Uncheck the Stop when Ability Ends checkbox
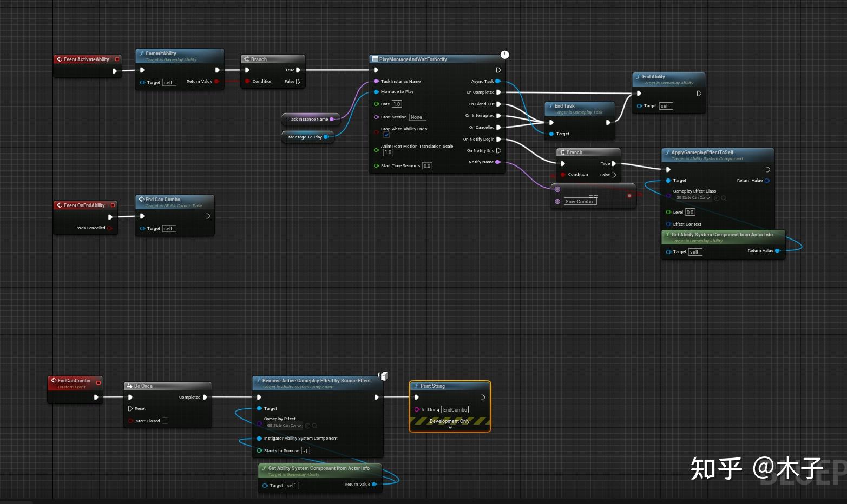 point(386,135)
